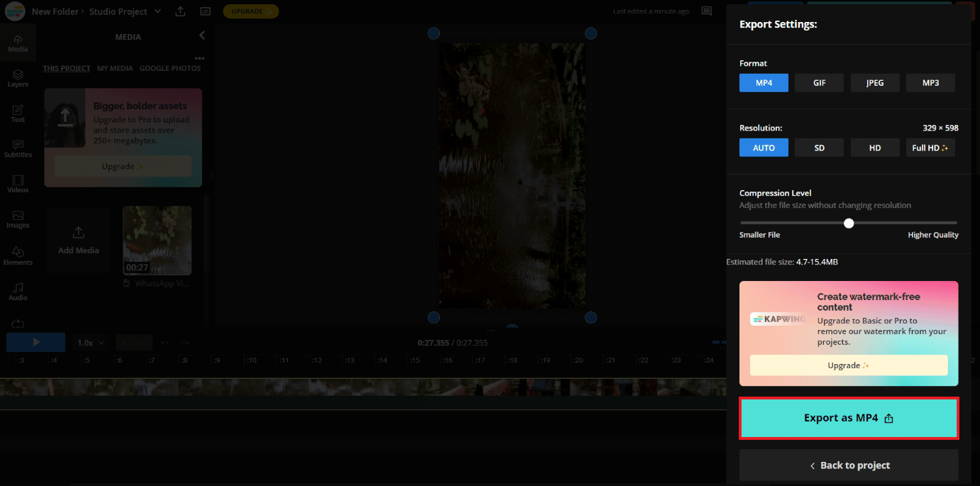The width and height of the screenshot is (980, 486).
Task: Open the Audio sidebar tool
Action: pos(18,292)
